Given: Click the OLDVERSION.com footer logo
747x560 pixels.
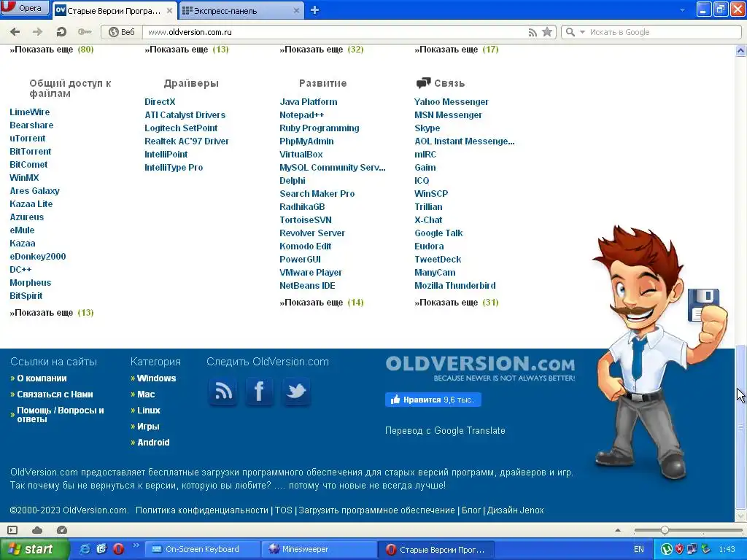Looking at the screenshot, I should [x=480, y=368].
